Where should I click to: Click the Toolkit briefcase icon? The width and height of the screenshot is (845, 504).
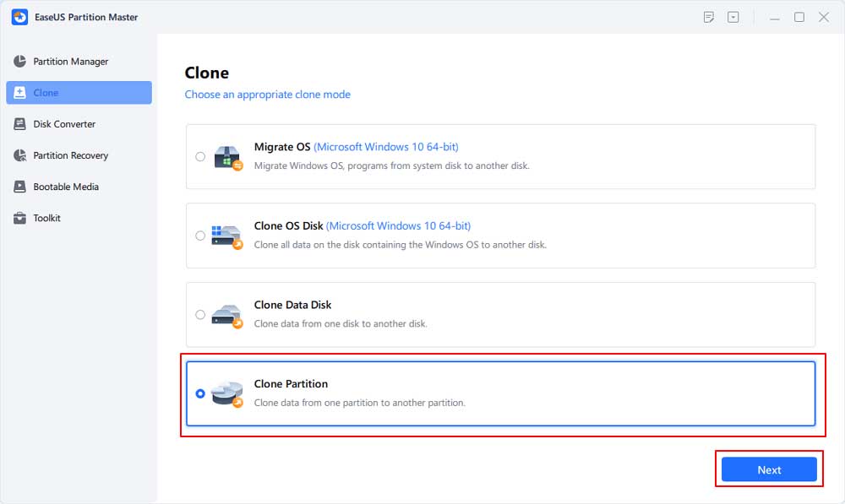(x=20, y=218)
